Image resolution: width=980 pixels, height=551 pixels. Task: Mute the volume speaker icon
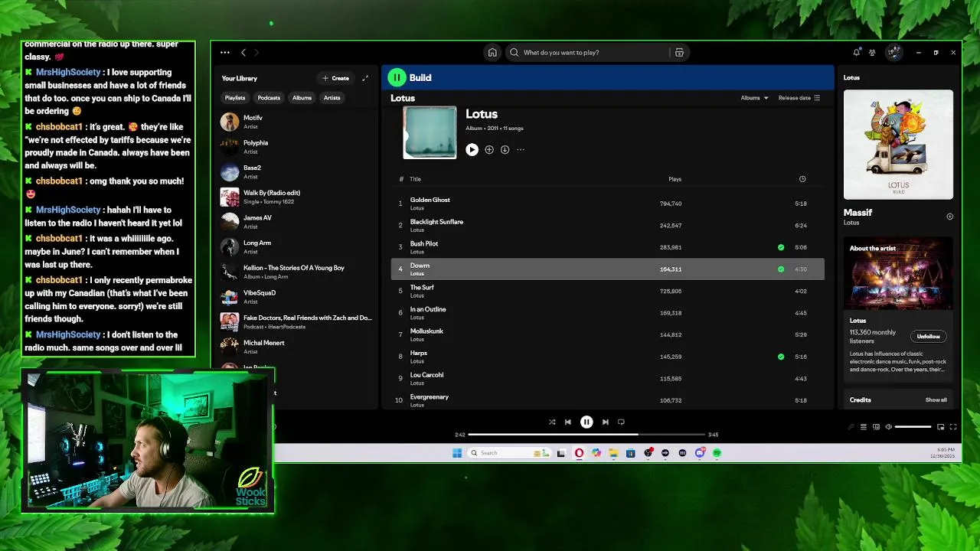click(x=888, y=427)
